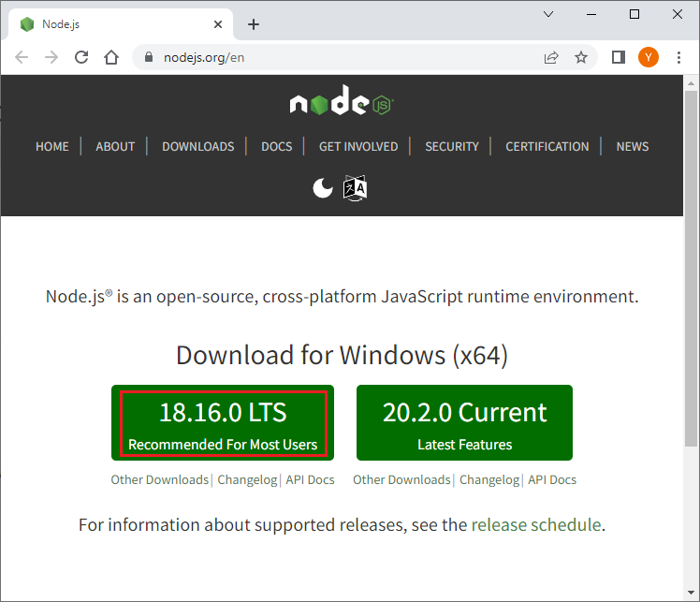Open DOCS in navigation
The height and width of the screenshot is (602, 700).
click(277, 146)
